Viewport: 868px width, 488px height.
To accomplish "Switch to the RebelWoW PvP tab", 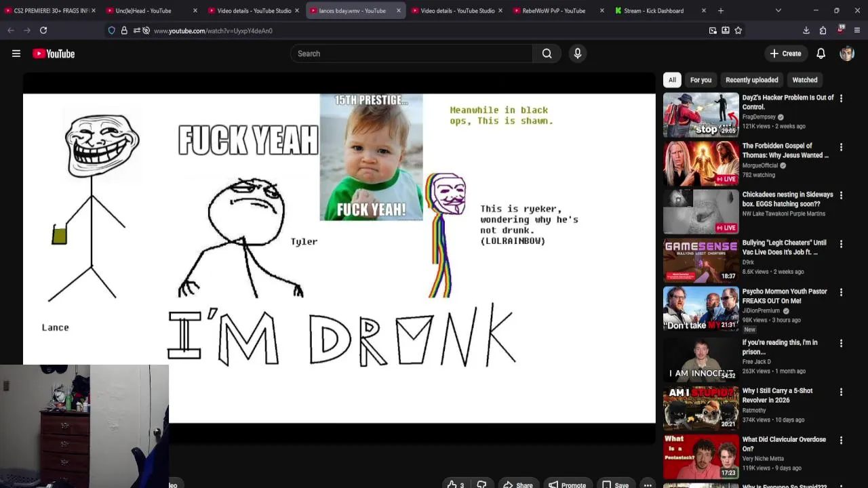I will (x=559, y=11).
